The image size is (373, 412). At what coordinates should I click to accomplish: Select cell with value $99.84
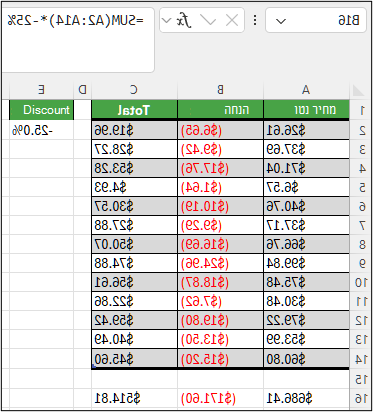point(306,263)
